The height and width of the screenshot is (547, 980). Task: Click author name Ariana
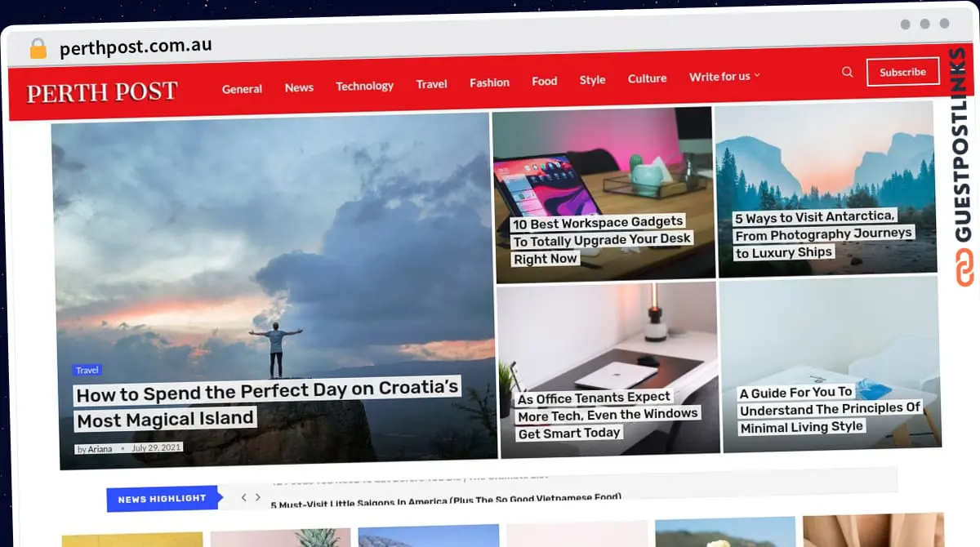[100, 449]
